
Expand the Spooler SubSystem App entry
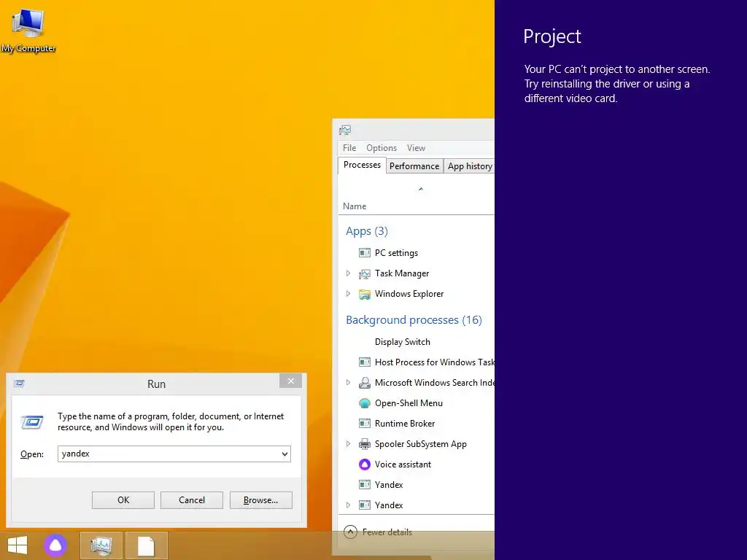click(348, 444)
